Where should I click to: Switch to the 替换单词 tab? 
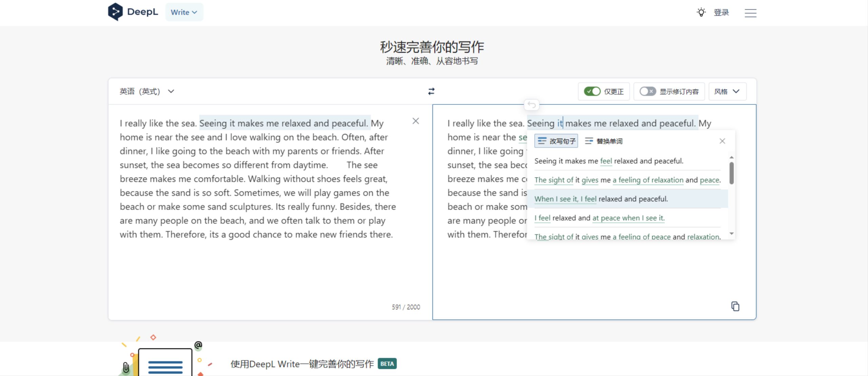(604, 141)
